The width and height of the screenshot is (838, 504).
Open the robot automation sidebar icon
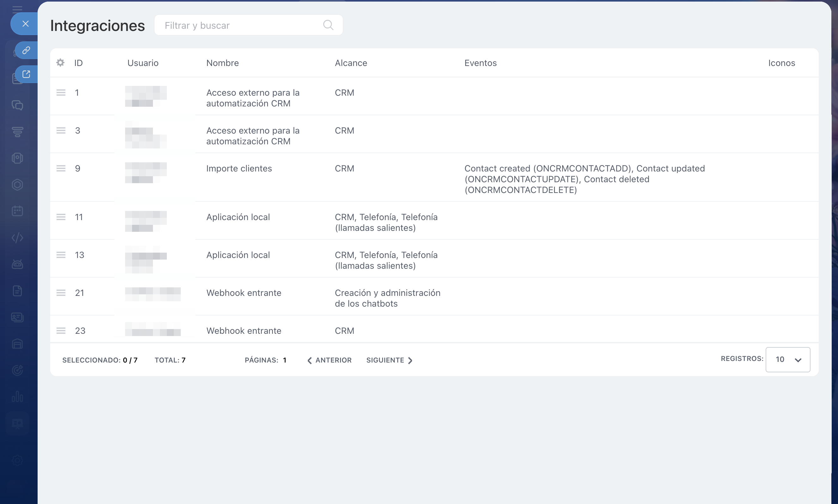coord(17,264)
